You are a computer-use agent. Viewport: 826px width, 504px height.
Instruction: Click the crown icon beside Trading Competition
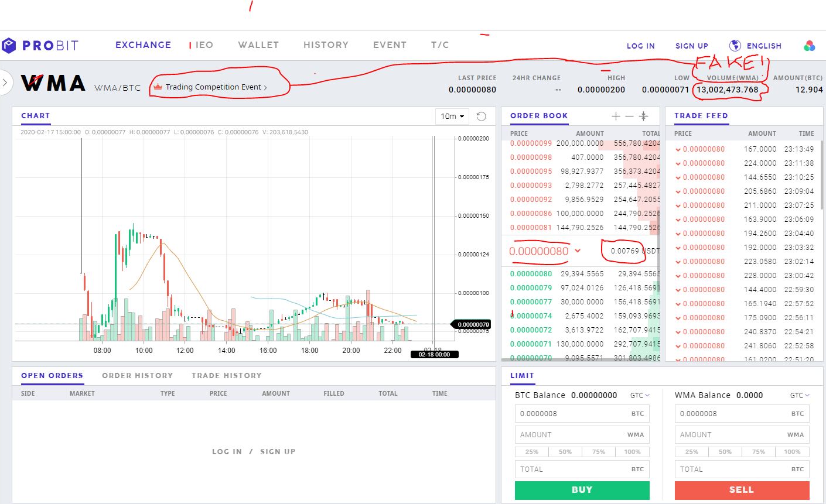157,87
